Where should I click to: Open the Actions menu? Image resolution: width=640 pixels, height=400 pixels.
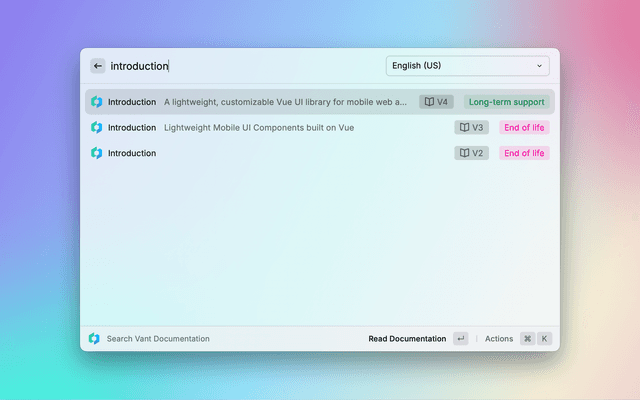tap(499, 339)
